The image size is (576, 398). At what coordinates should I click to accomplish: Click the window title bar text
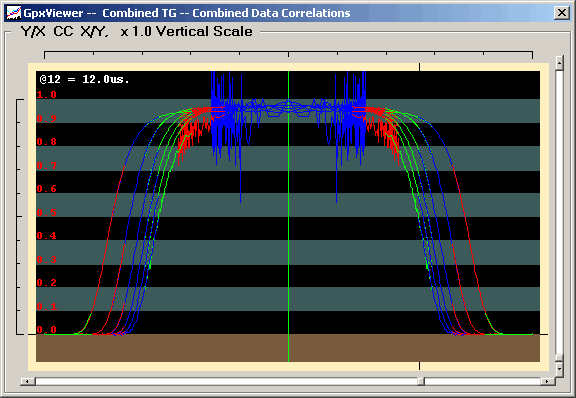coord(187,13)
